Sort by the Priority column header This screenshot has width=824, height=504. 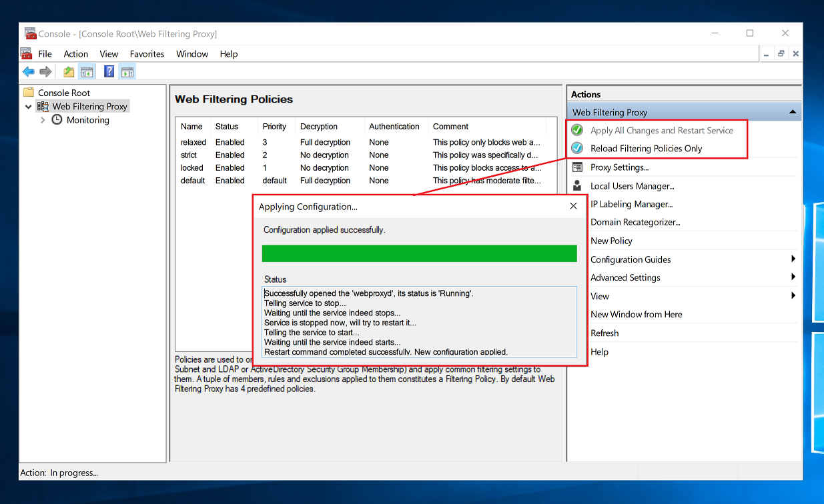[x=276, y=126]
